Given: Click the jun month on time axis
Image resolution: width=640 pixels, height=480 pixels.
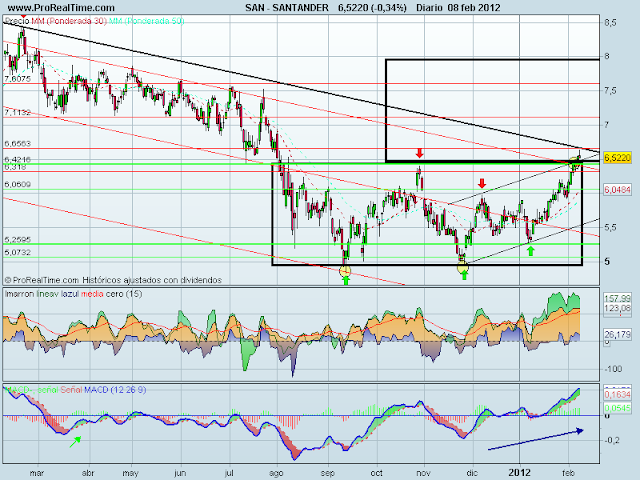Looking at the screenshot, I should 180,473.
